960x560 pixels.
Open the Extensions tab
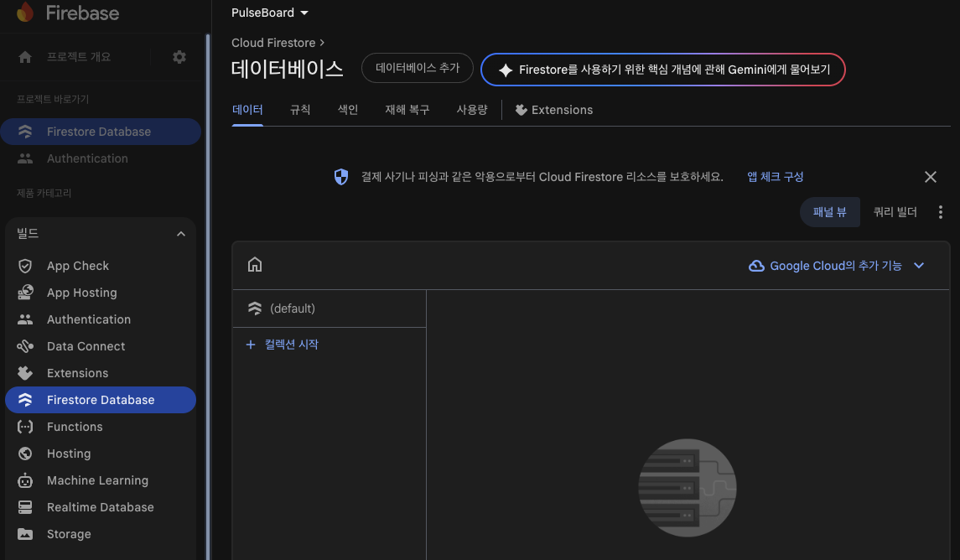pos(554,110)
